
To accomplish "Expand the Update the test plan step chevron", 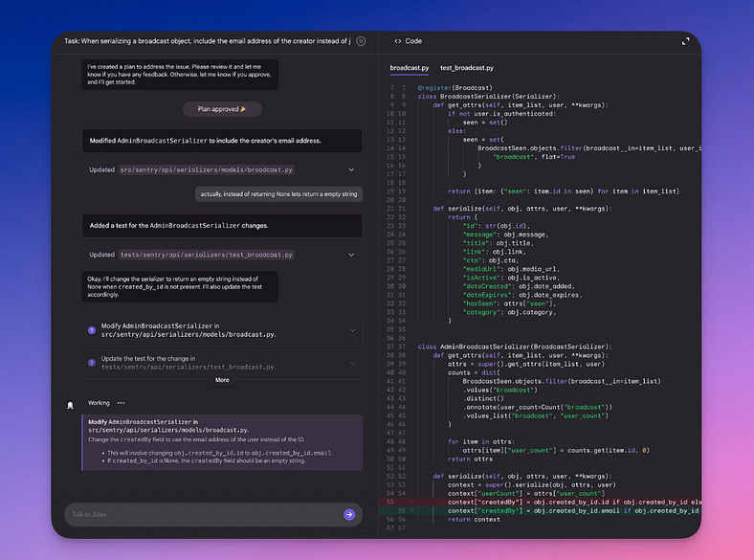I will [352, 363].
